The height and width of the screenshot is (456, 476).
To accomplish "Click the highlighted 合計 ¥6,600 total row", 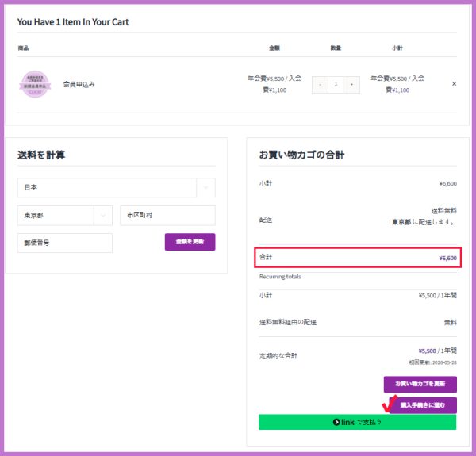I will click(x=357, y=258).
